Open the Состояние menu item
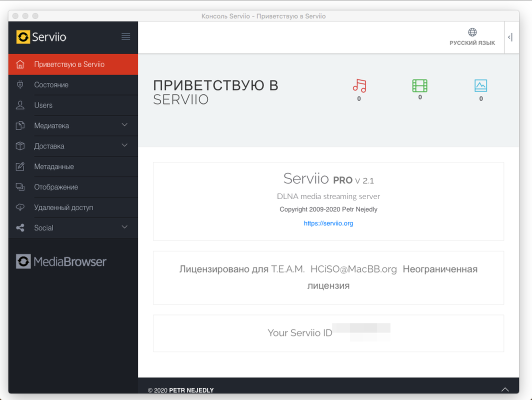The height and width of the screenshot is (400, 532). click(x=73, y=84)
